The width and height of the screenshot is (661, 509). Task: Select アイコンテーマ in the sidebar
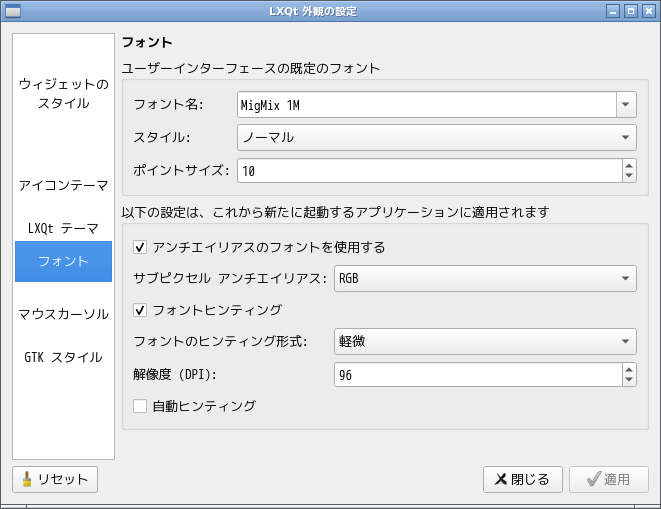(63, 185)
